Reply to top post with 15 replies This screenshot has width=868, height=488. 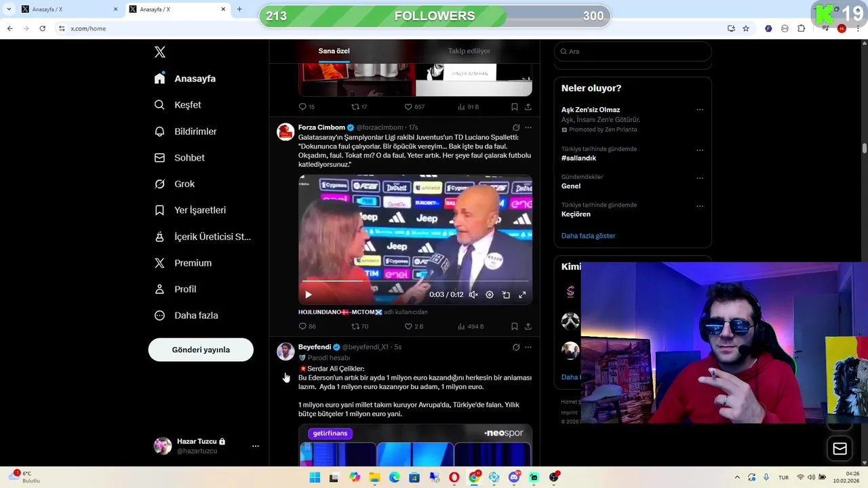[307, 107]
